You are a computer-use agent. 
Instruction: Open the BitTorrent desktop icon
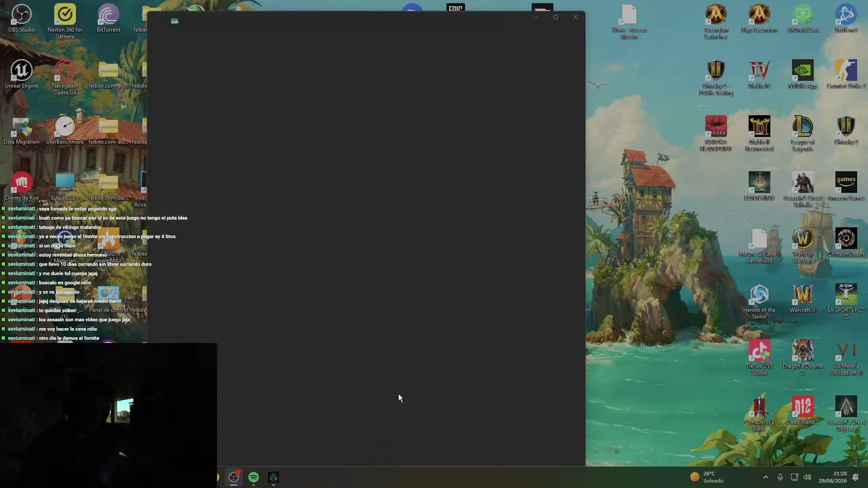[108, 18]
